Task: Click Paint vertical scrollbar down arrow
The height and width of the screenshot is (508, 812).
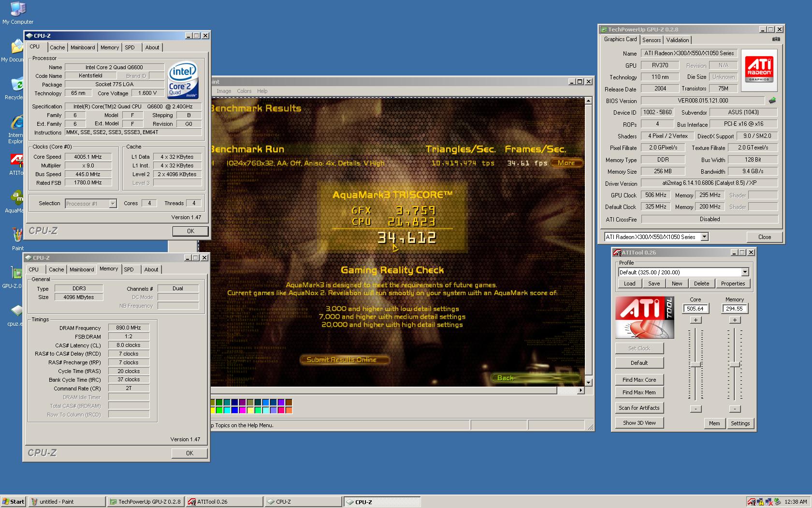Action: click(588, 383)
